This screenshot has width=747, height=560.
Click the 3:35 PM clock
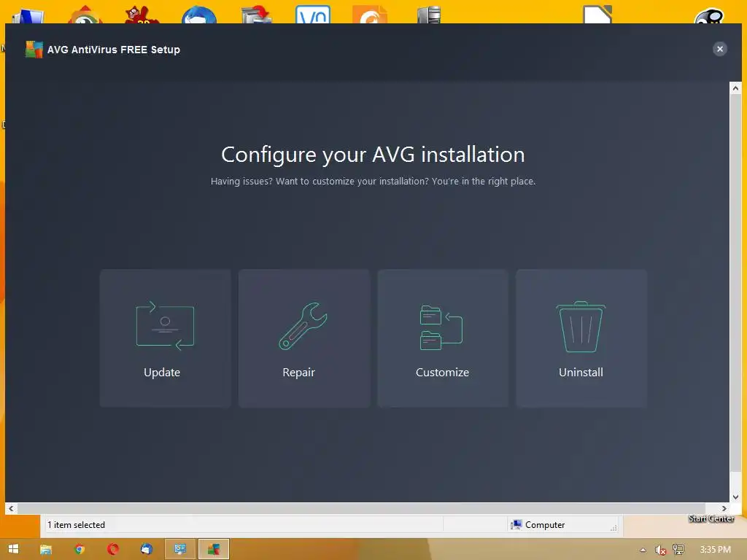click(715, 550)
